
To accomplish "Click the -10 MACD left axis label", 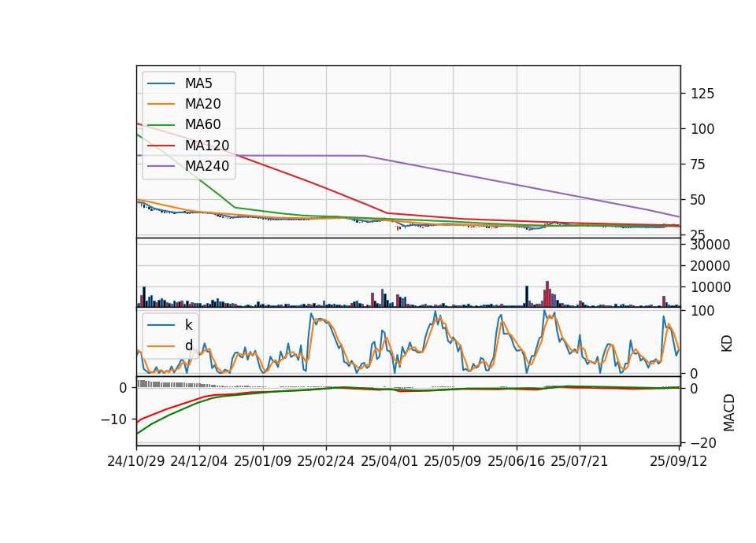I will [113, 419].
